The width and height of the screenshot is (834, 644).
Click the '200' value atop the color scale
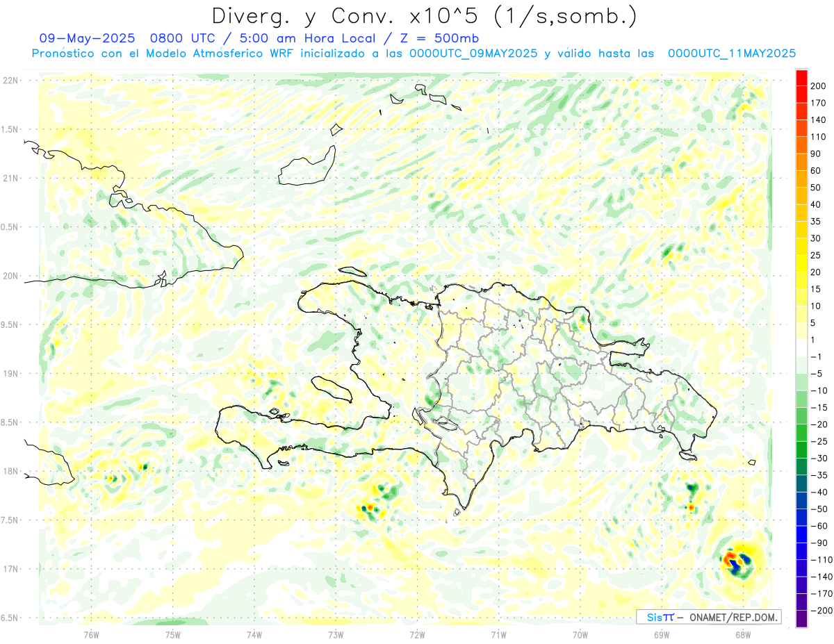(819, 86)
